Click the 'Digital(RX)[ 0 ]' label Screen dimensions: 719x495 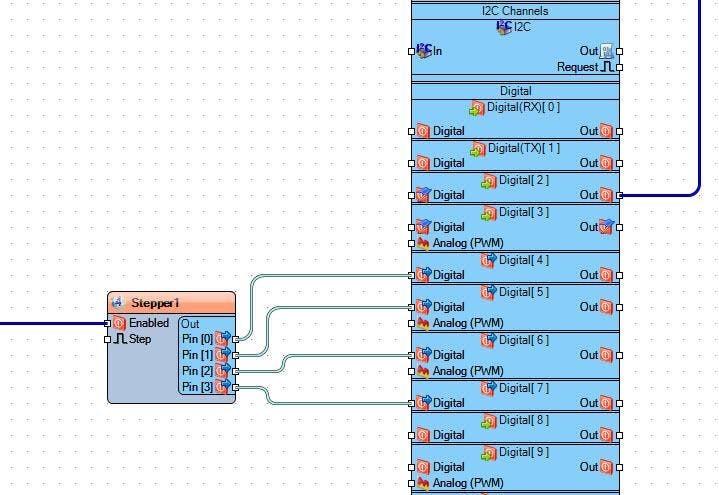coord(523,107)
